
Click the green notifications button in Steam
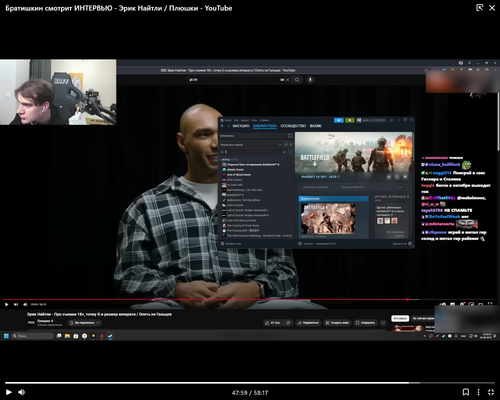[350, 120]
